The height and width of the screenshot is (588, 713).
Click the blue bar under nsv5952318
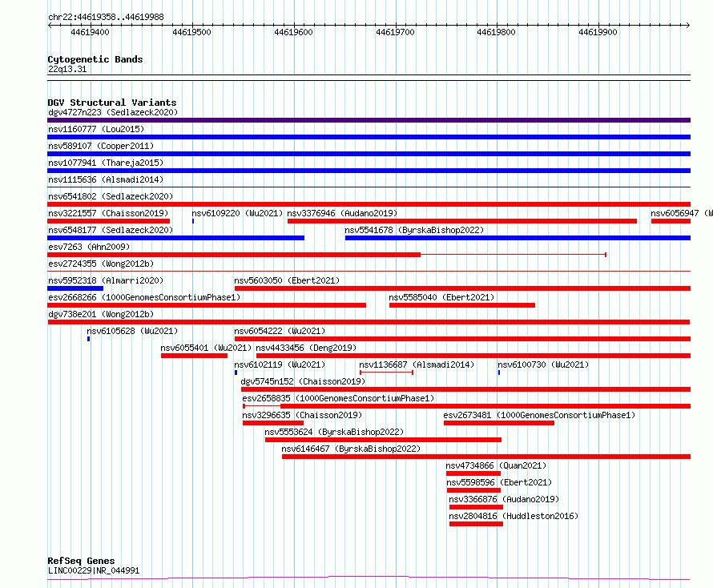pos(75,288)
